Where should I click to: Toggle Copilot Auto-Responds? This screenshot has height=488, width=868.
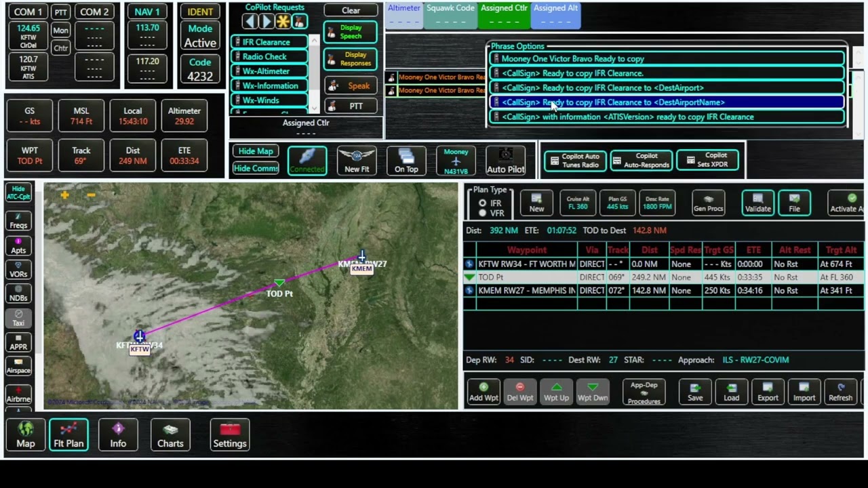(x=641, y=161)
